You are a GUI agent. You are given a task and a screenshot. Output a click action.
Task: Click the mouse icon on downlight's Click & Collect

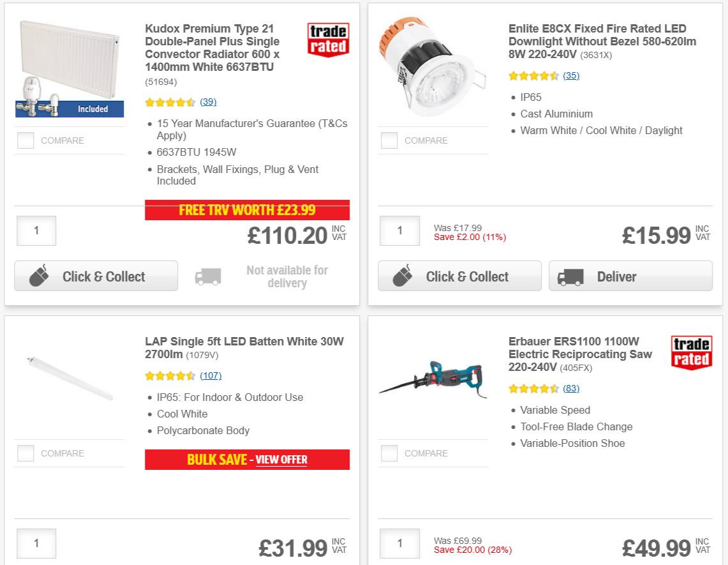coord(403,276)
